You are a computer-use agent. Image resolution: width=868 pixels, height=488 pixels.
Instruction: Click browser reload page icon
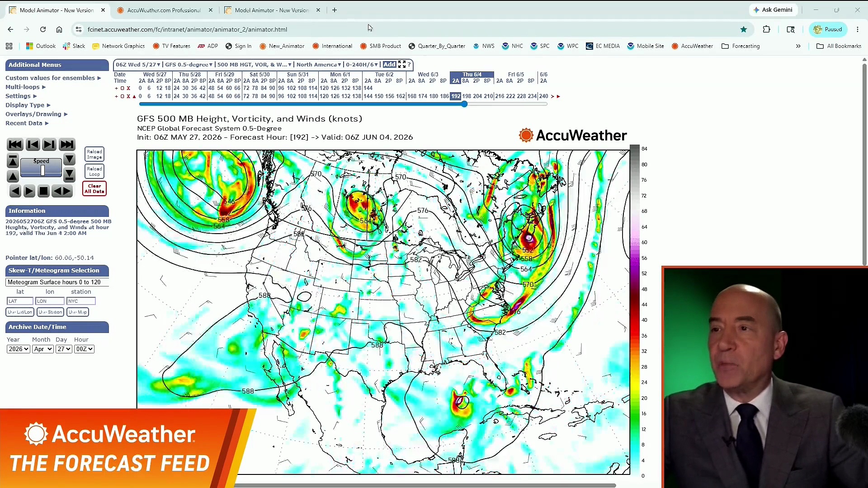tap(43, 29)
